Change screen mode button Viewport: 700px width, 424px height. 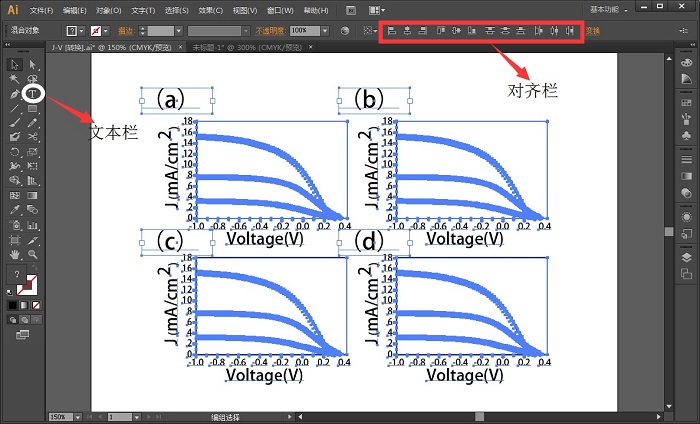point(22,334)
